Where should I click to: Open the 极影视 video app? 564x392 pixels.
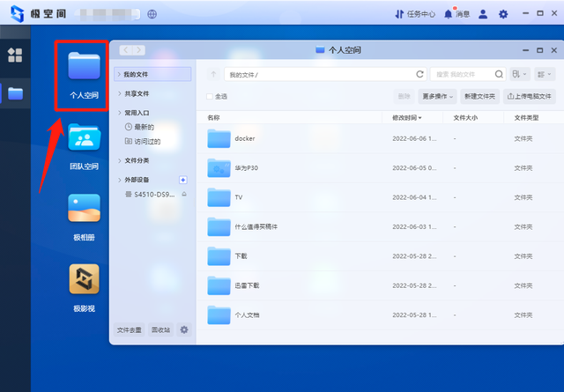(84, 286)
